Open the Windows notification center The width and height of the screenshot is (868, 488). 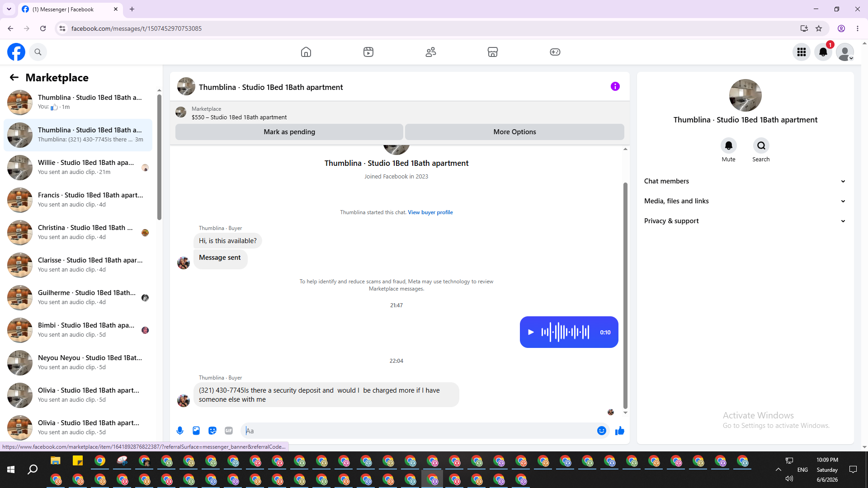853,470
